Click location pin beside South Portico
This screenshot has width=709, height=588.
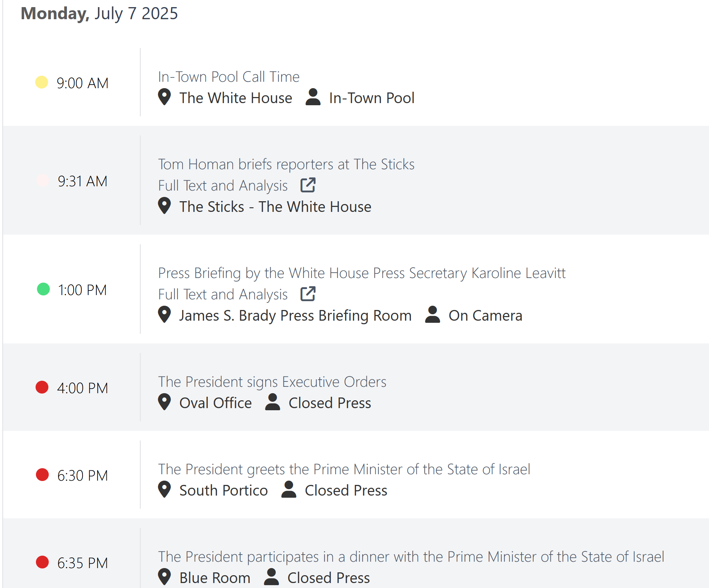pos(164,490)
